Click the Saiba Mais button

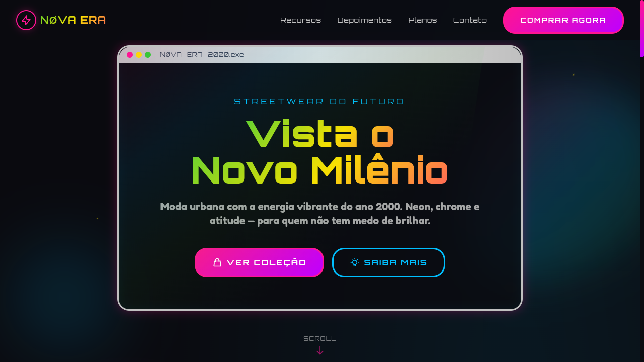[388, 262]
